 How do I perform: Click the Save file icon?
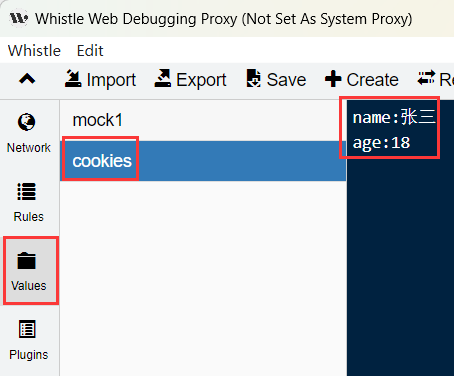click(x=254, y=79)
